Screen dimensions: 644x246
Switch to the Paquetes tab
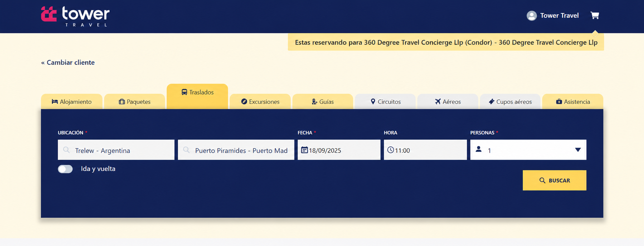135,102
